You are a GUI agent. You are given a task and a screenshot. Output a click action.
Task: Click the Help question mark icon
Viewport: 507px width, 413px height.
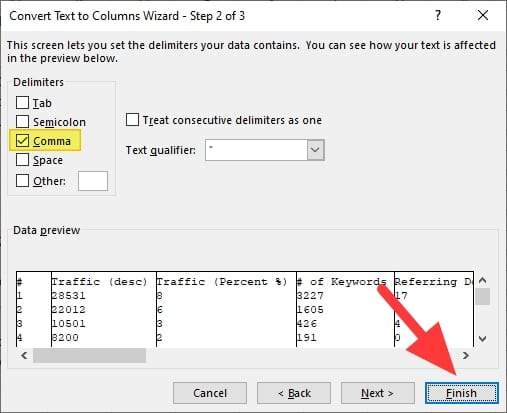[x=438, y=15]
